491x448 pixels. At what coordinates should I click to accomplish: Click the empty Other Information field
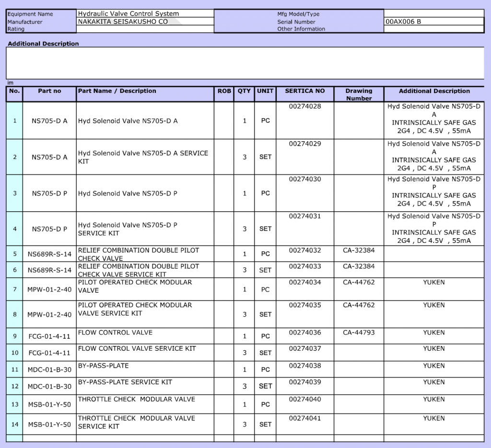click(x=433, y=29)
